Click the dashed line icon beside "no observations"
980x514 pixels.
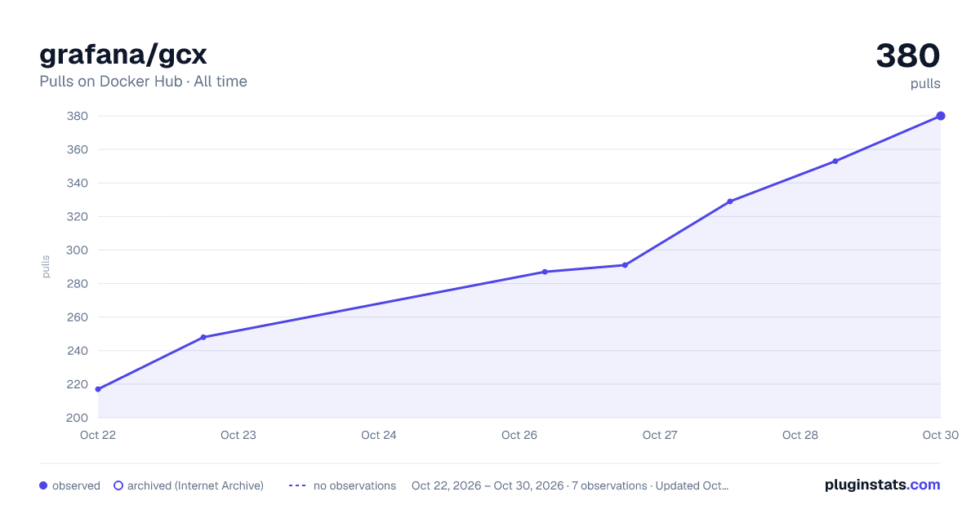(x=297, y=485)
